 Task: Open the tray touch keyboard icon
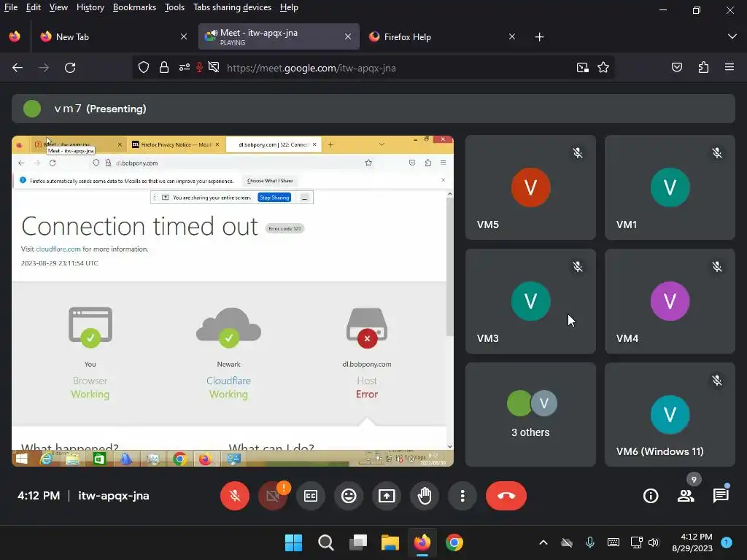[x=614, y=542]
